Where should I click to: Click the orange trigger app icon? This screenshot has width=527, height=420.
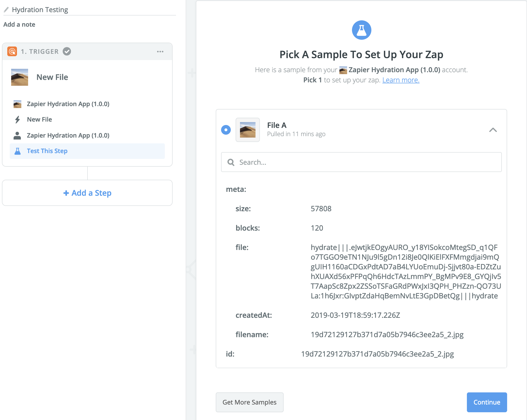[12, 52]
